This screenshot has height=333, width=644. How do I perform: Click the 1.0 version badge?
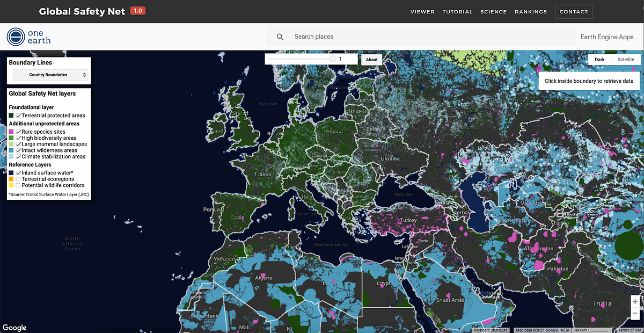137,10
